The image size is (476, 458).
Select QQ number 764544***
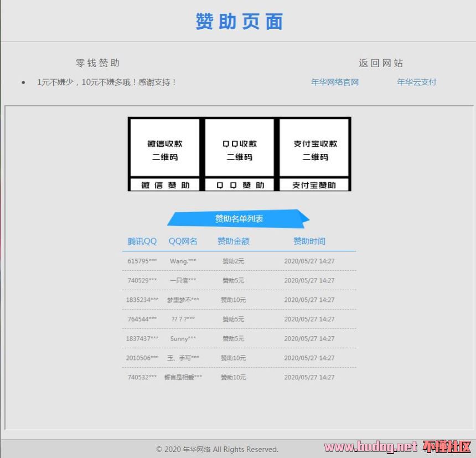(142, 319)
